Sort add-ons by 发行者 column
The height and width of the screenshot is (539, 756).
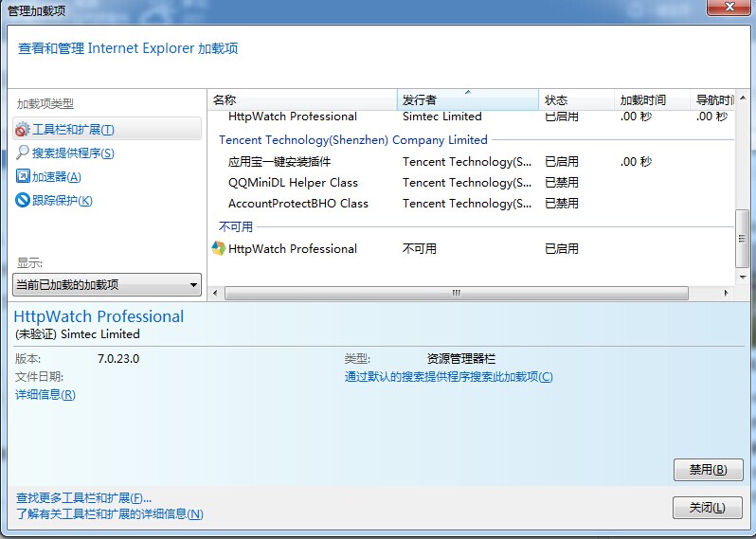click(x=467, y=100)
